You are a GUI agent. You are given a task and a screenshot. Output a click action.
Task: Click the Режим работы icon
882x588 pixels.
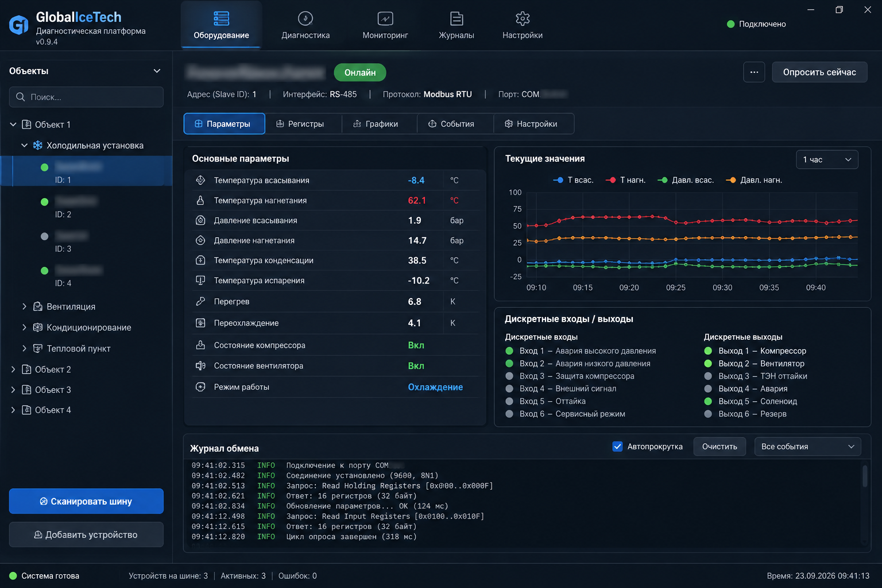[x=200, y=387]
